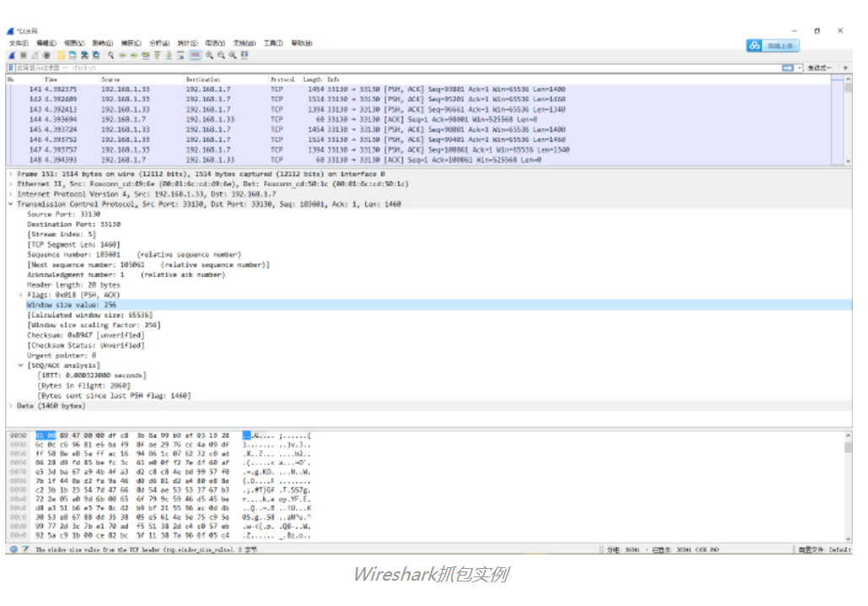Select the Header Length: 20 bytes line
Viewport: 868px width, 606px height.
(x=73, y=284)
